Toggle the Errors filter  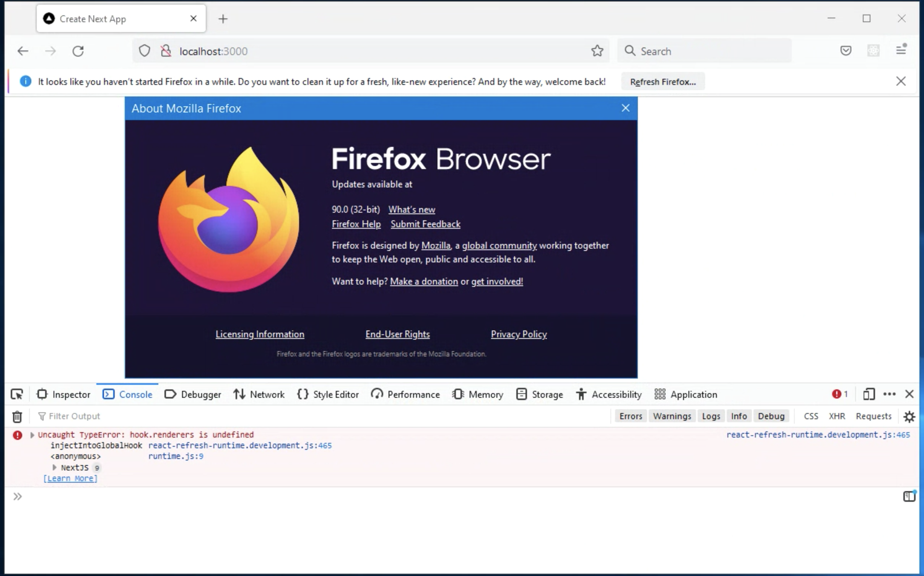(x=631, y=416)
